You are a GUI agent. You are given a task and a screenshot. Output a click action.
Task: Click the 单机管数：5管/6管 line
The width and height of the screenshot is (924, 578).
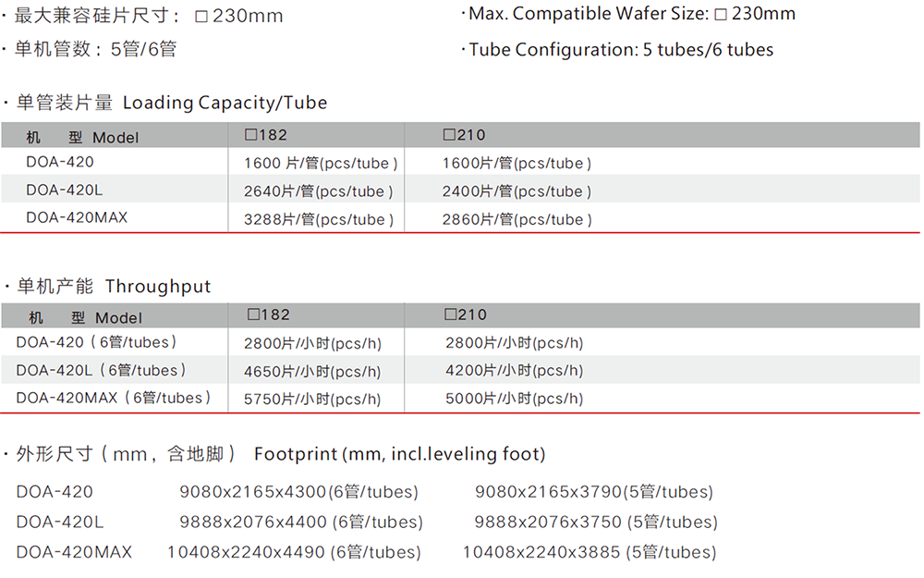click(96, 50)
